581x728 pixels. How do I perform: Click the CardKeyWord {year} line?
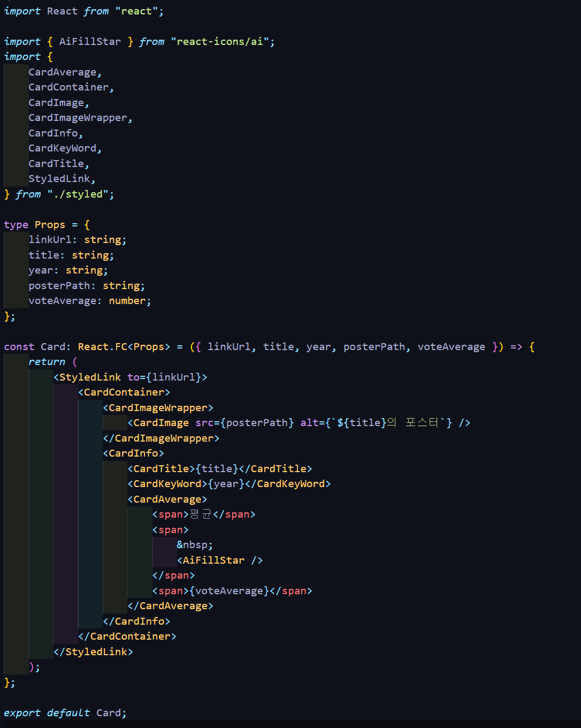(x=229, y=484)
